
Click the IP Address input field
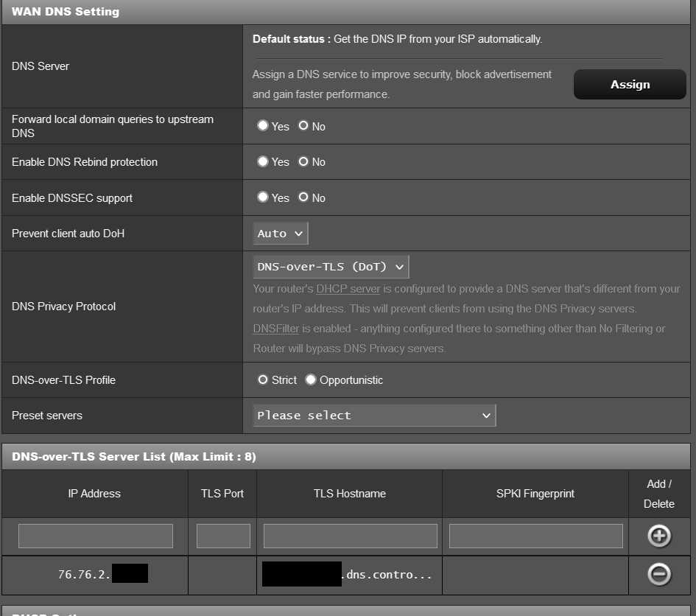click(94, 536)
